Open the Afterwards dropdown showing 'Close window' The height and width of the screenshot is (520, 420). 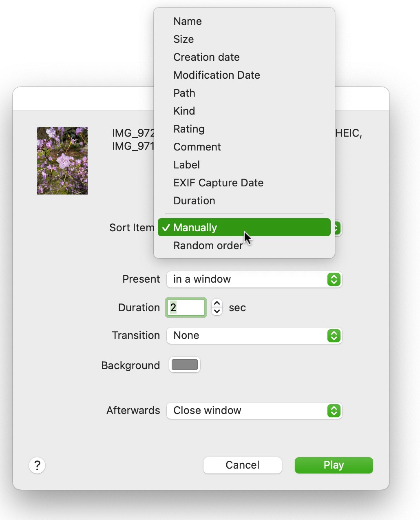click(254, 411)
